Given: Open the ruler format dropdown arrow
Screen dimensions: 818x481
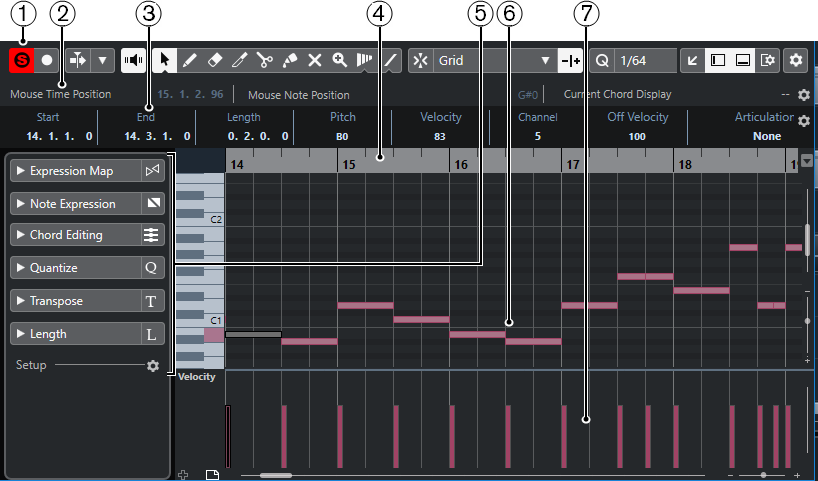Looking at the screenshot, I should (x=807, y=161).
